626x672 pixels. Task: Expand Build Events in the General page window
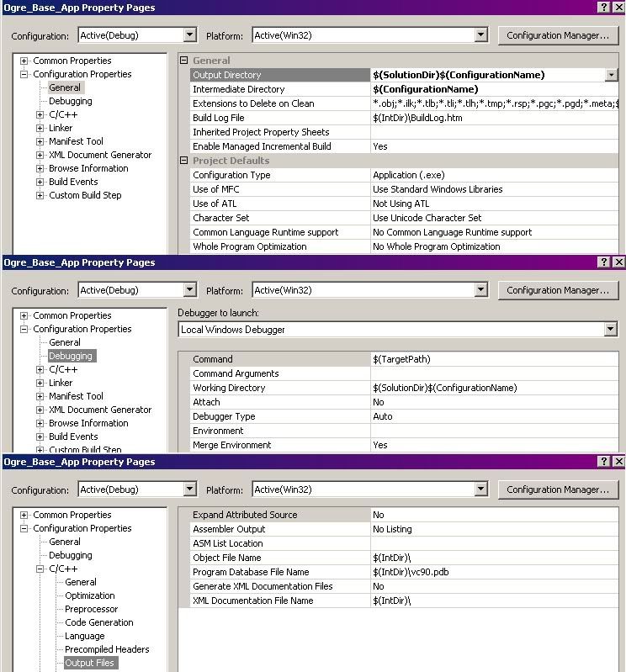pos(40,183)
